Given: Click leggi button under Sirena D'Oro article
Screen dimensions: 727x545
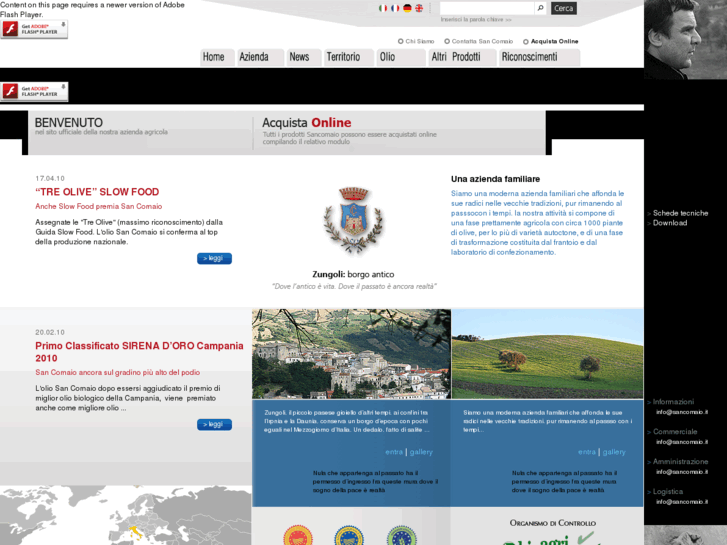Looking at the screenshot, I should [214, 424].
